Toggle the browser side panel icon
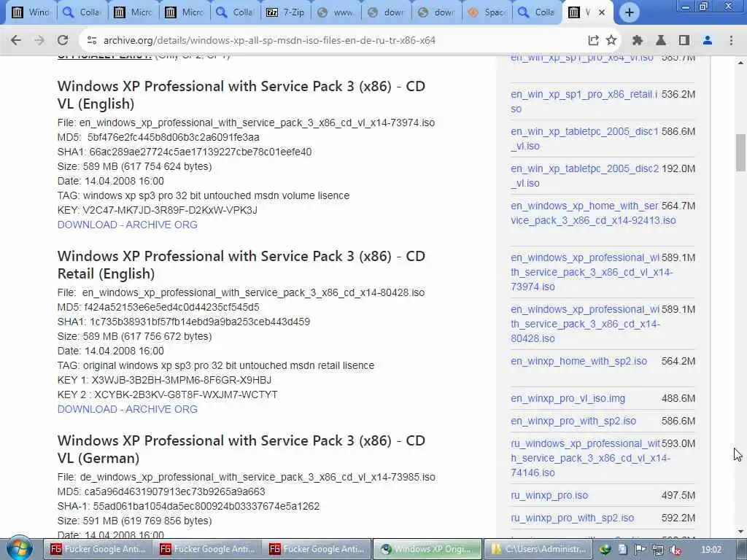747x560 pixels. [684, 41]
